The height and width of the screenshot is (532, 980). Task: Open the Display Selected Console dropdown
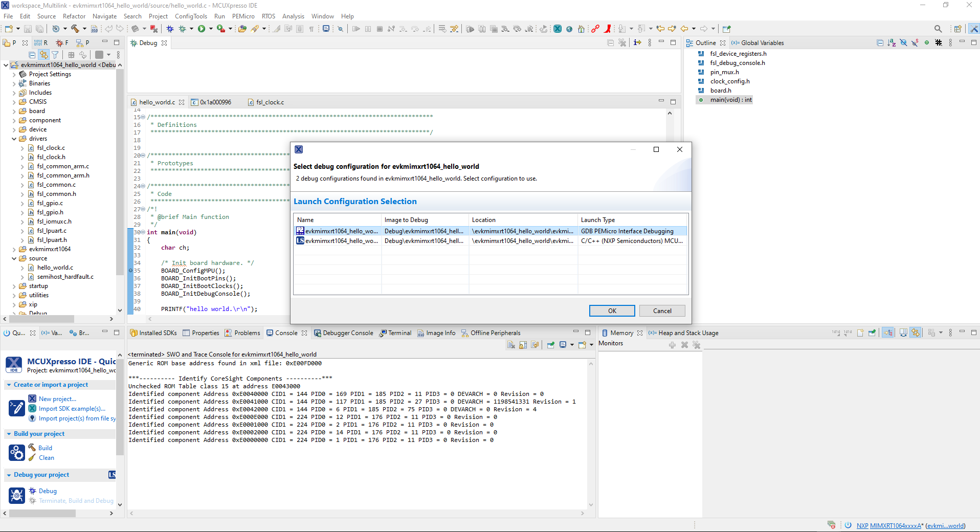(x=572, y=345)
